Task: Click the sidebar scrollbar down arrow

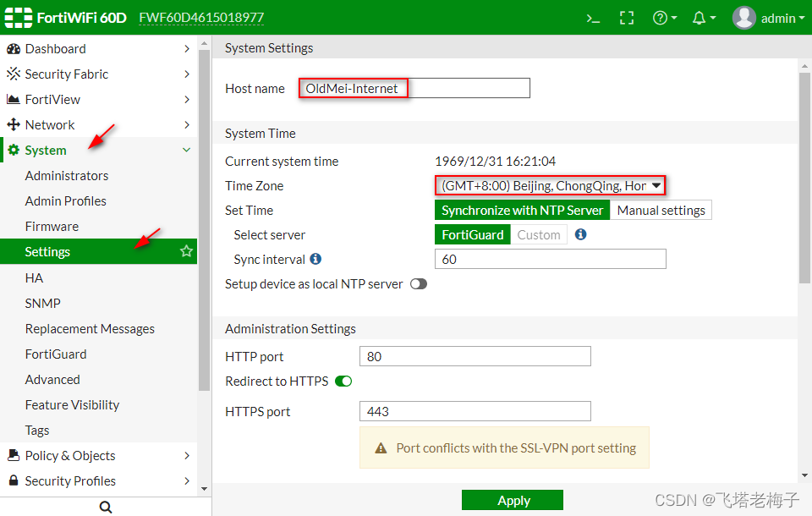Action: click(x=204, y=489)
